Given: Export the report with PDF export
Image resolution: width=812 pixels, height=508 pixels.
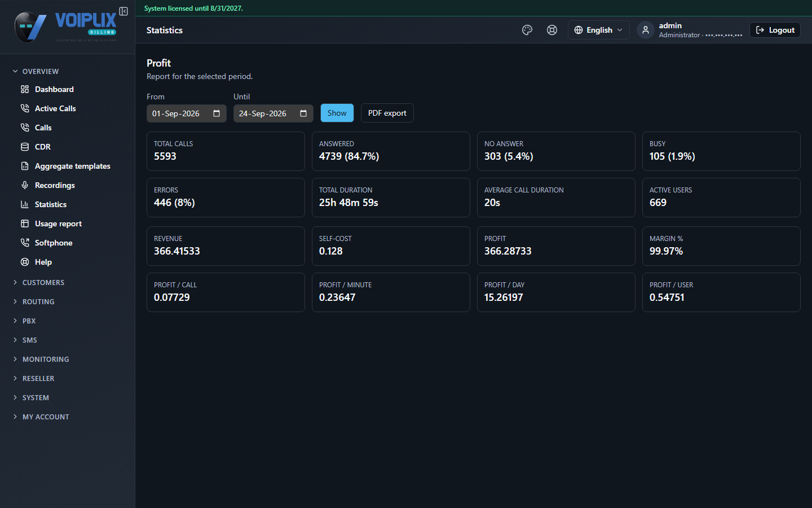Looking at the screenshot, I should (x=387, y=113).
